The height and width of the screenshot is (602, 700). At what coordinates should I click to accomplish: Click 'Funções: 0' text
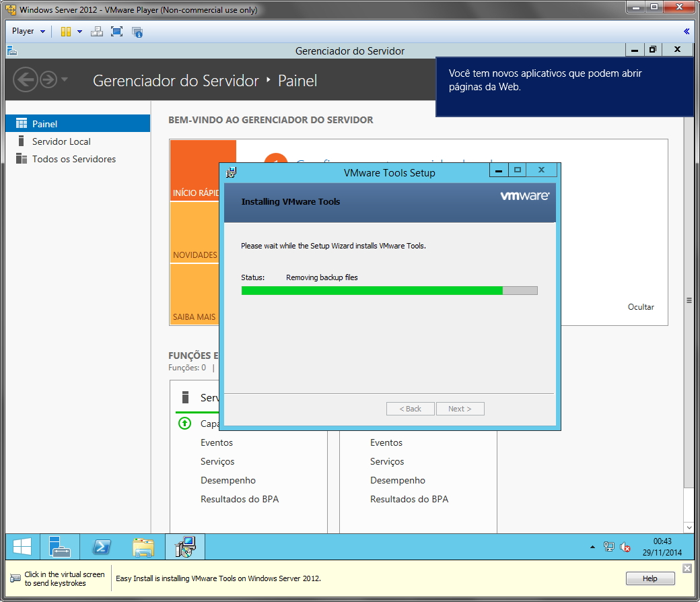click(187, 368)
